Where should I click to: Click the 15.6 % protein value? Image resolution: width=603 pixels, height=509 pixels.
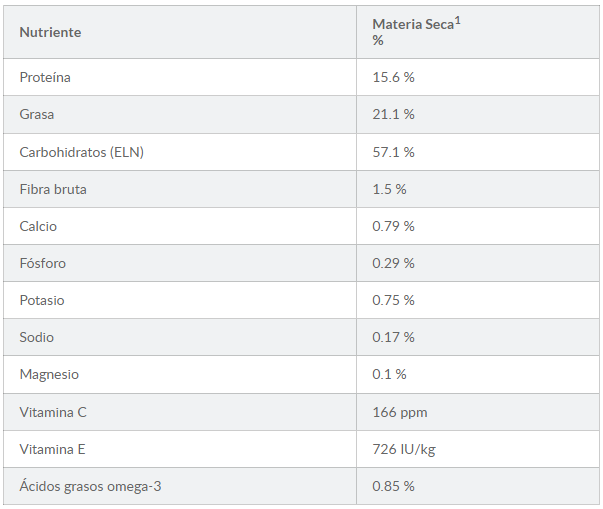pyautogui.click(x=393, y=77)
